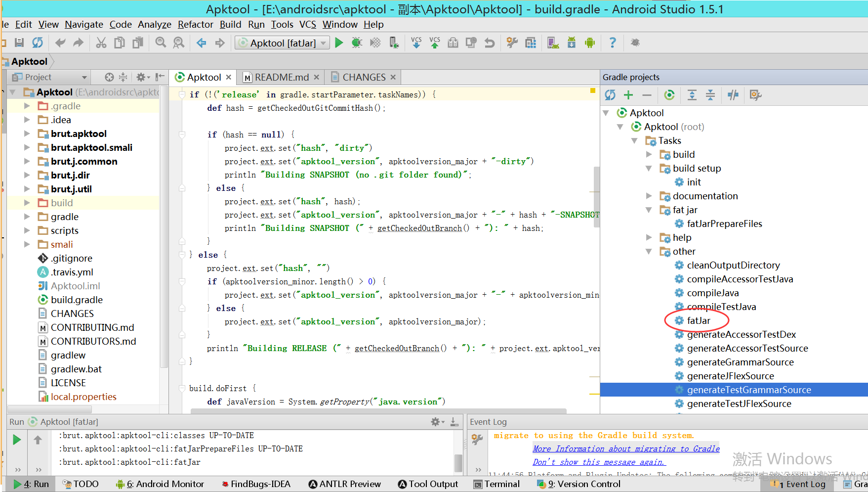Attach Gradle project with plus icon
Screen dimensions: 868x492
coord(628,95)
